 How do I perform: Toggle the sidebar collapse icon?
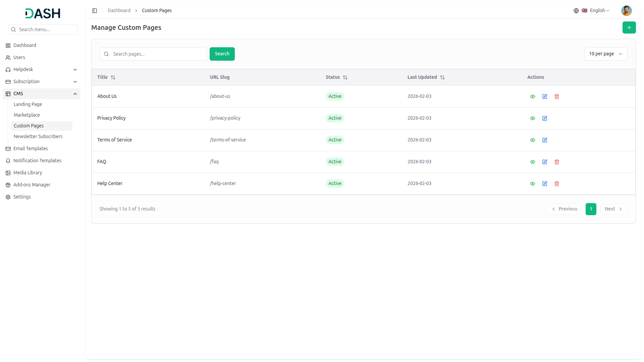click(95, 11)
